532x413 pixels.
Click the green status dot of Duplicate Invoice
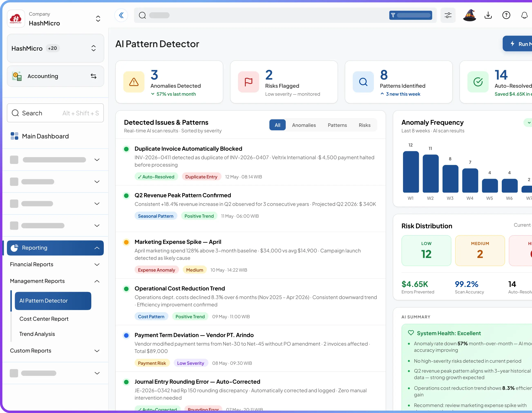(x=126, y=149)
